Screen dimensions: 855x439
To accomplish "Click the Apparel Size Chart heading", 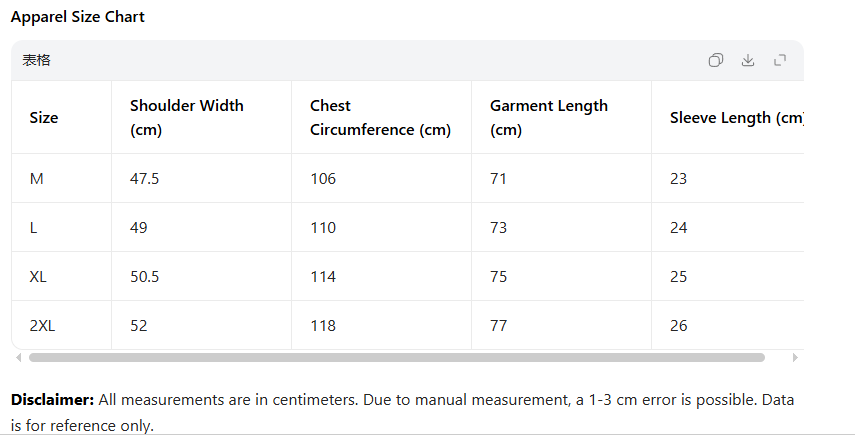I will (78, 17).
